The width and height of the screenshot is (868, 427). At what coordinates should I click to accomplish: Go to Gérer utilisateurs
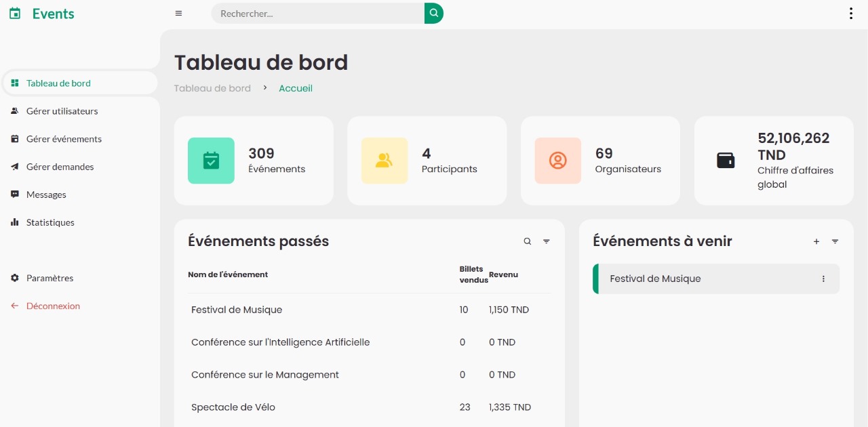click(x=80, y=111)
